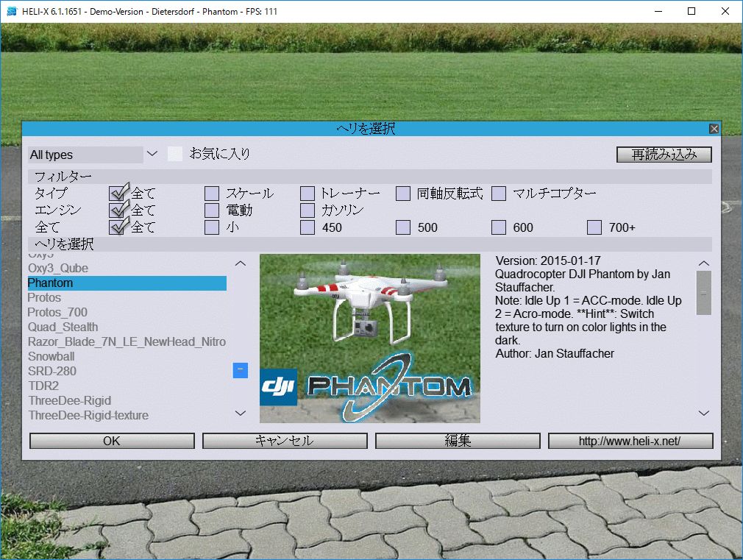Enable the トレーナー filter checkbox
This screenshot has height=560, width=743.
307,194
